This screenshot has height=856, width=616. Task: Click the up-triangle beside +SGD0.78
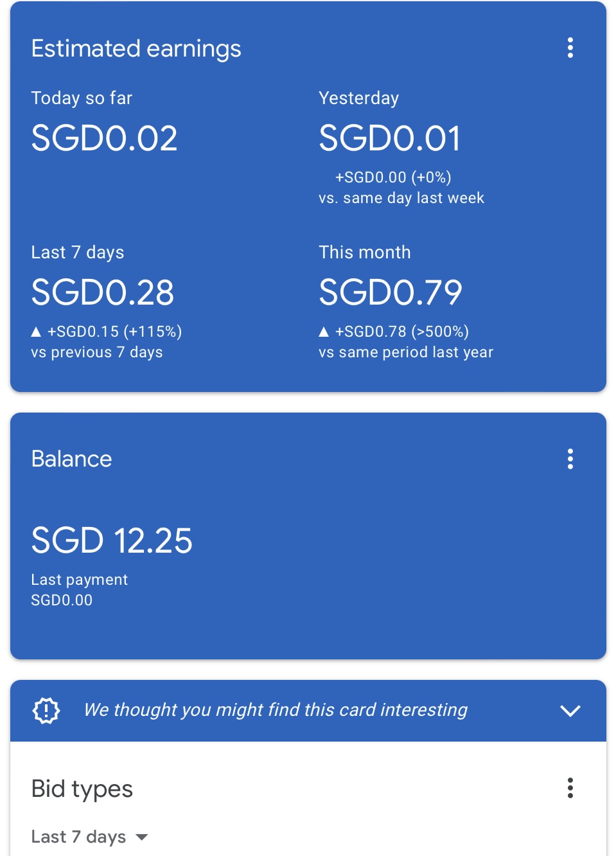pyautogui.click(x=324, y=332)
